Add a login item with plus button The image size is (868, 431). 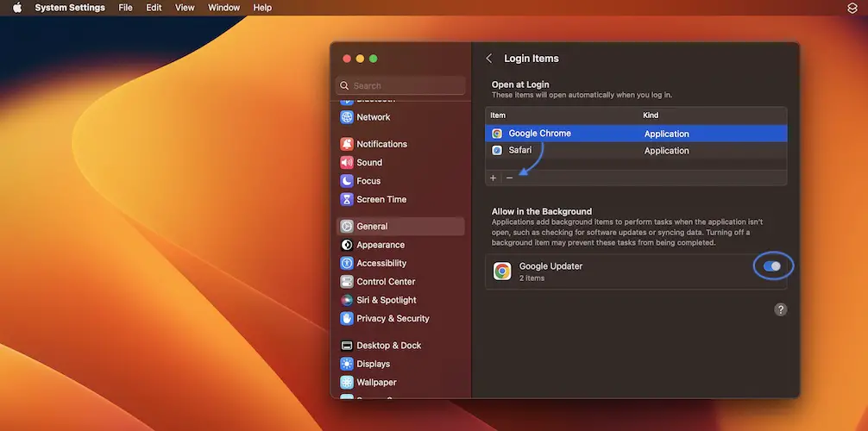point(494,178)
